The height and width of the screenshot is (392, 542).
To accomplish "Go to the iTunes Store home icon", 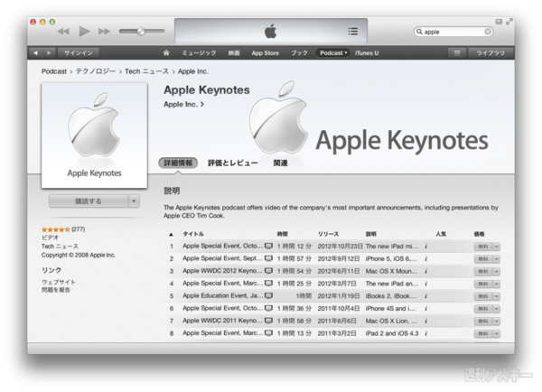I will click(166, 53).
